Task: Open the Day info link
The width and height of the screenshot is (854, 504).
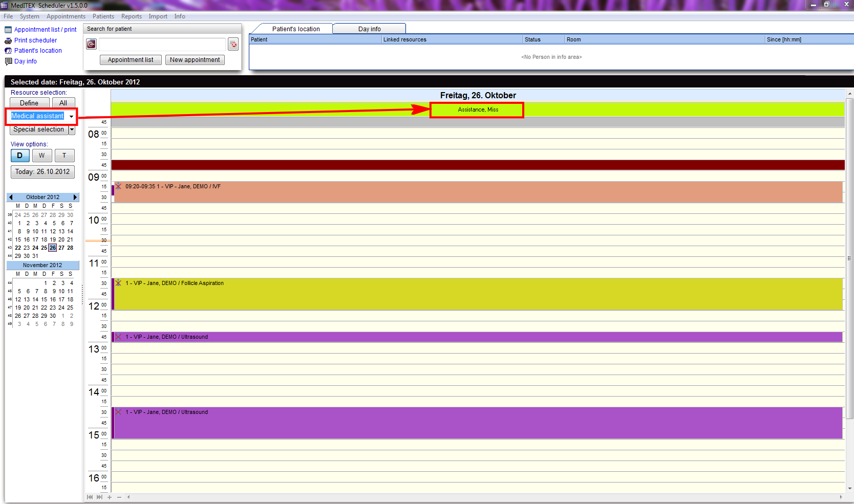Action: click(26, 61)
